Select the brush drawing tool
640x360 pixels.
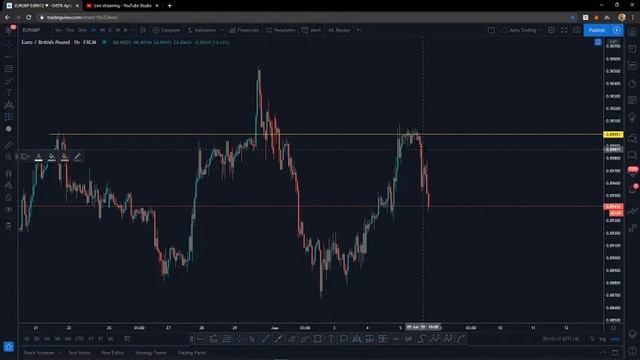pyautogui.click(x=9, y=81)
